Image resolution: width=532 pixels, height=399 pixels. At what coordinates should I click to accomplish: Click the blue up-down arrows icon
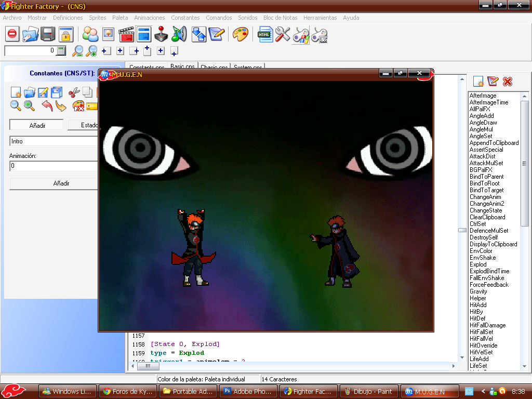pyautogui.click(x=199, y=34)
